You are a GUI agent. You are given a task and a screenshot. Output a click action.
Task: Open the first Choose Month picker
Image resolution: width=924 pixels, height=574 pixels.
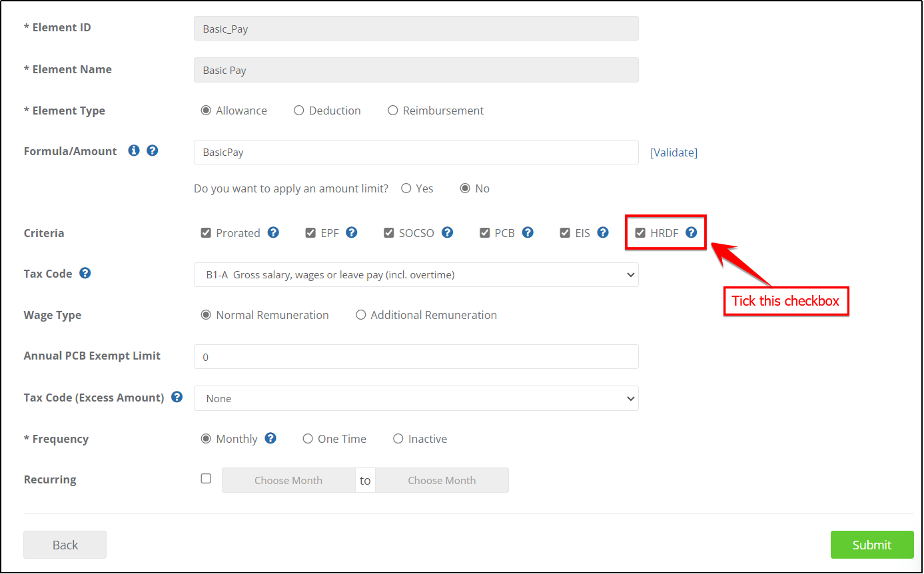(x=288, y=480)
